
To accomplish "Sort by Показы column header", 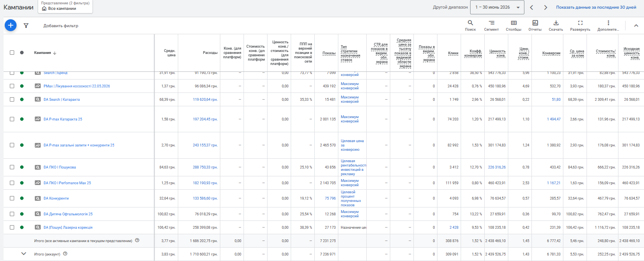I will pyautogui.click(x=329, y=53).
